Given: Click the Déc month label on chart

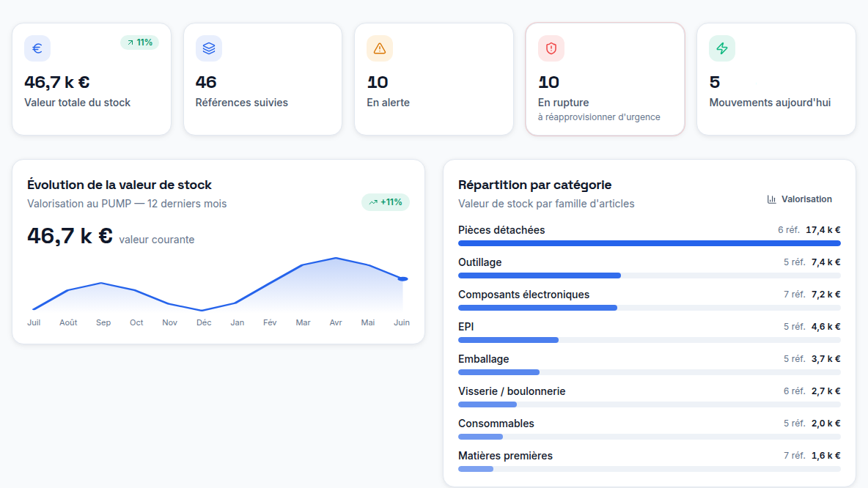Looking at the screenshot, I should (x=204, y=322).
